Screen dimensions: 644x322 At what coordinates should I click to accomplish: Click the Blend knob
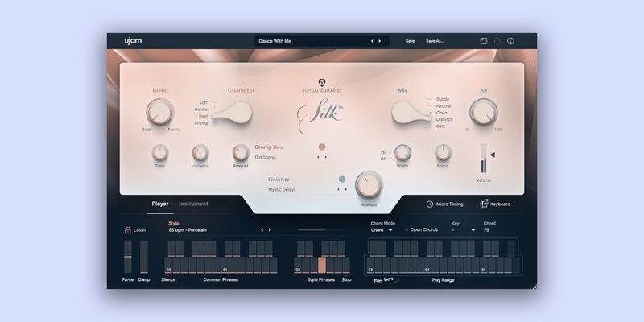pos(159,112)
